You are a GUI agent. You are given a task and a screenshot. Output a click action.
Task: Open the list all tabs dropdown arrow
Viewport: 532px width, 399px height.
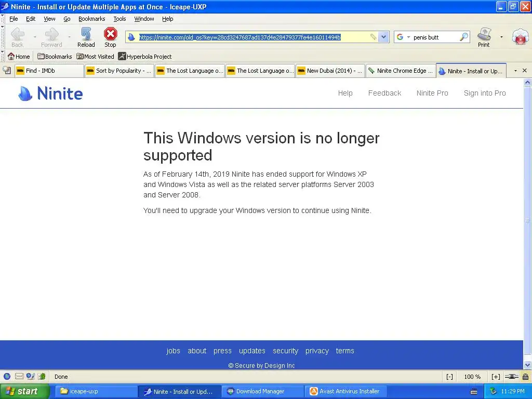515,71
